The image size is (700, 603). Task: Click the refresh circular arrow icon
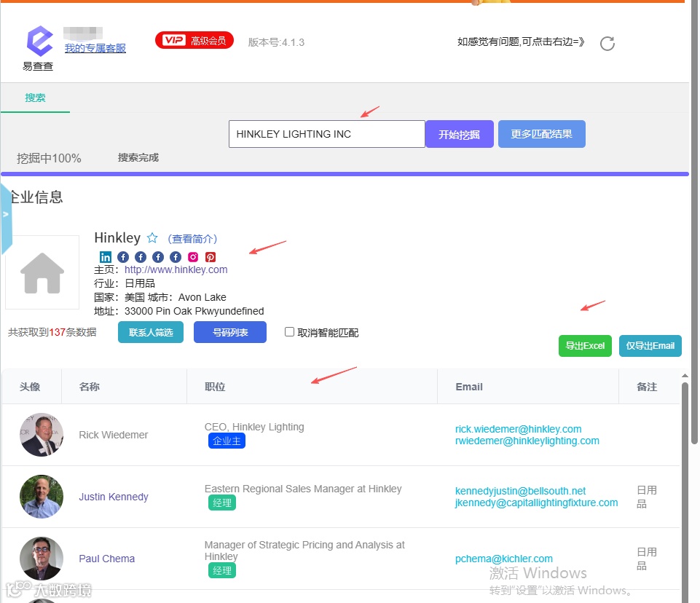click(607, 43)
